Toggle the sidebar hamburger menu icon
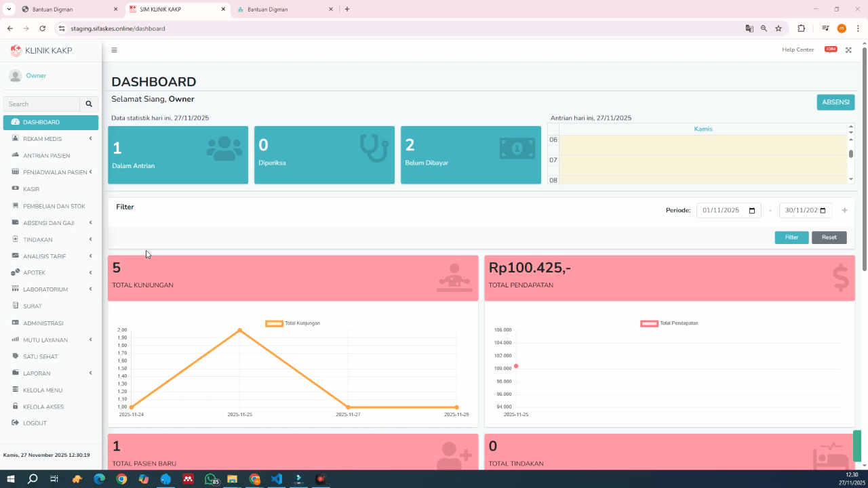This screenshot has width=868, height=488. point(114,50)
